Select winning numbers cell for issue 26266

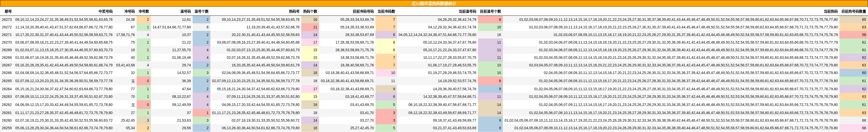[x=64, y=73]
